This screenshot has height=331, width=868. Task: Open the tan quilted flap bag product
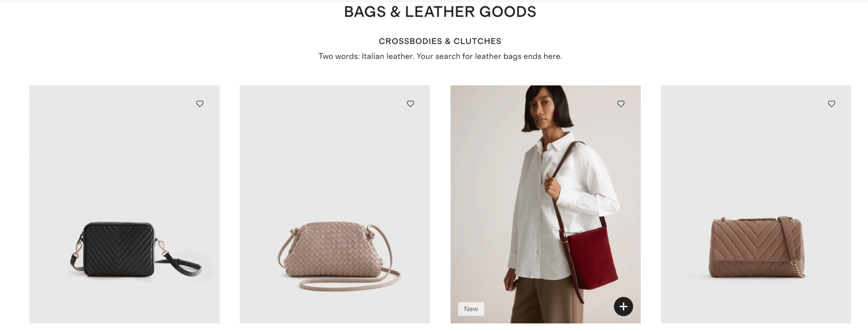pos(756,204)
